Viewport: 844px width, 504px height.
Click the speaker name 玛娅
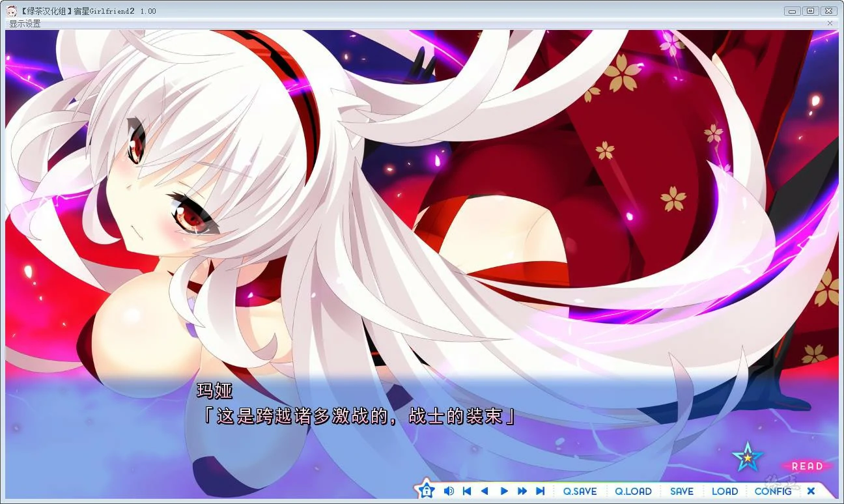[214, 391]
